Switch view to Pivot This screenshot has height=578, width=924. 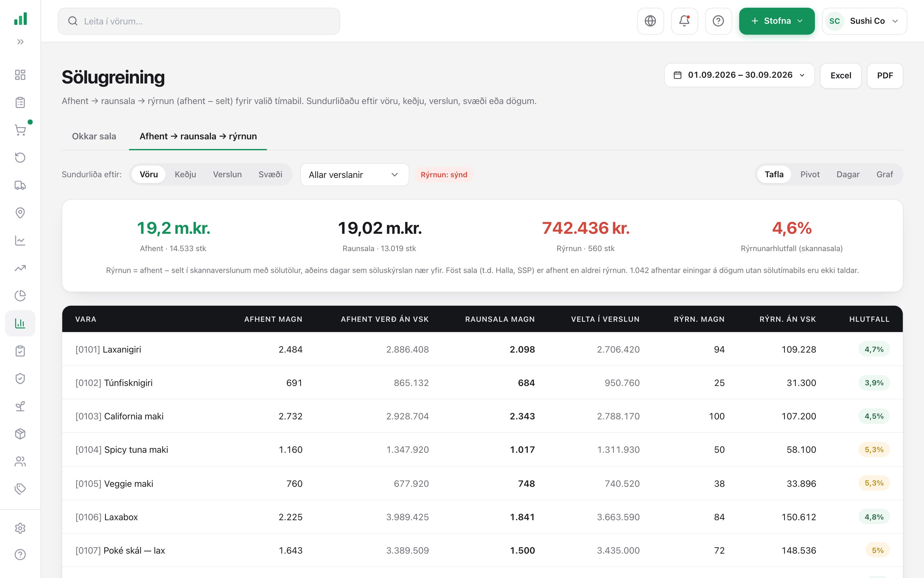click(810, 174)
